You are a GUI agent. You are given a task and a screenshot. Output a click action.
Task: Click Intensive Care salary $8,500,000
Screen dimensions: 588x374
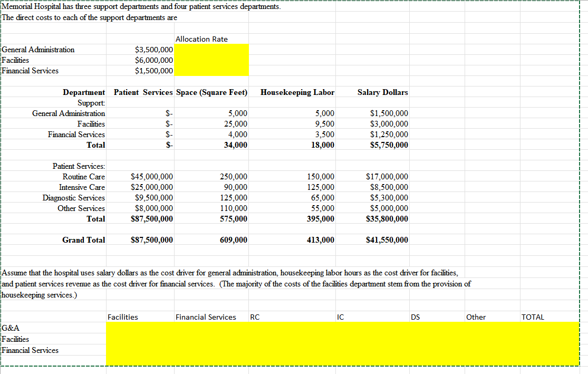click(x=389, y=187)
